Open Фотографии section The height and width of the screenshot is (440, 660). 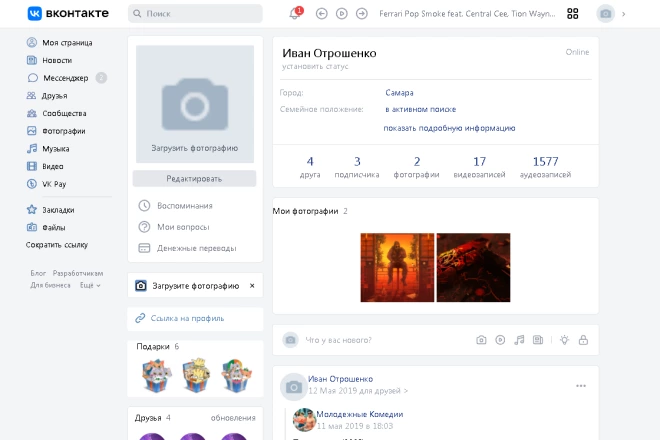point(56,131)
